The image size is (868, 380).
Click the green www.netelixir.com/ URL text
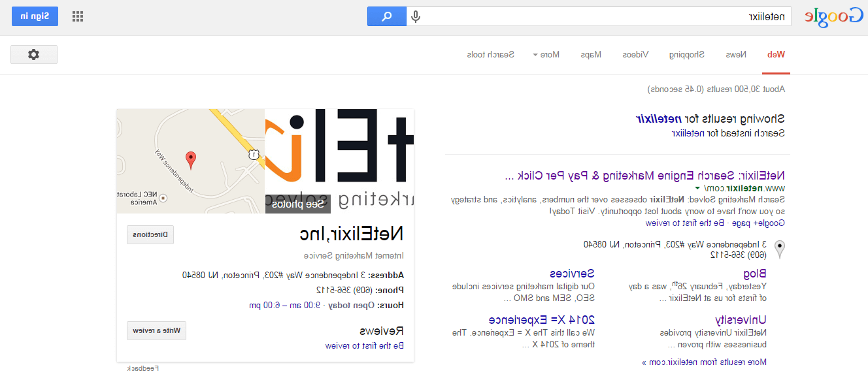point(744,189)
